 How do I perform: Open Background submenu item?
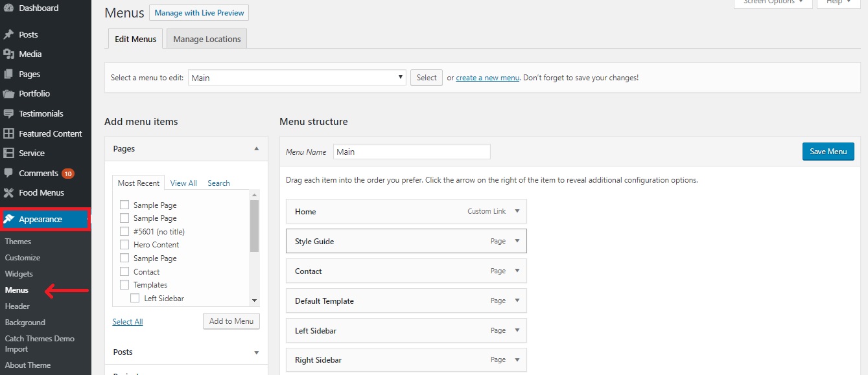pyautogui.click(x=25, y=323)
